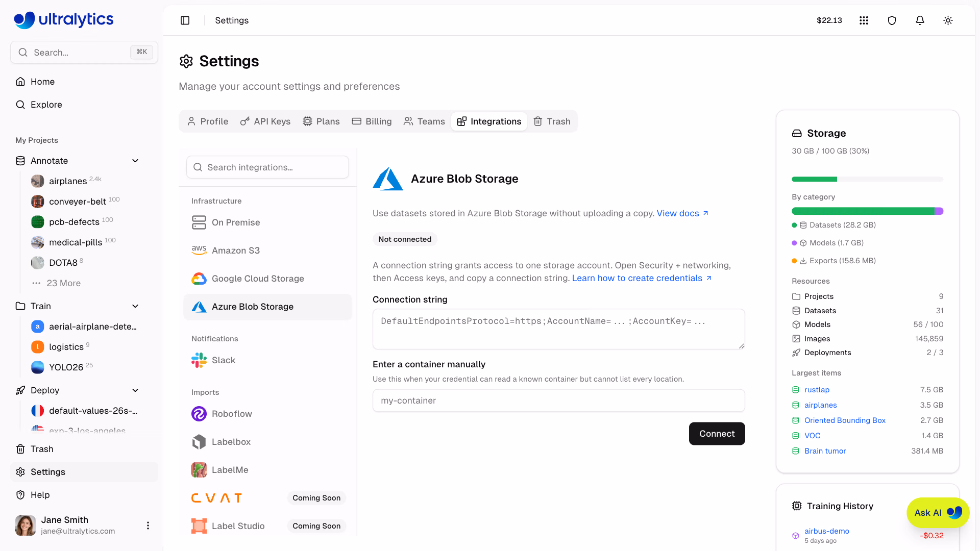Select Integrations tab
980x551 pixels.
click(489, 121)
